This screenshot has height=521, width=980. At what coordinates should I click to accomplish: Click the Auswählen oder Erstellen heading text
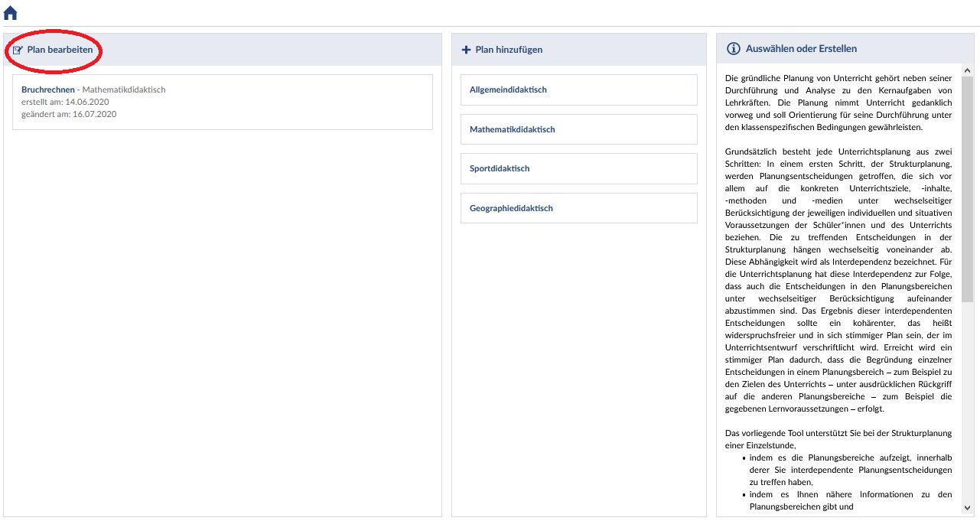tap(801, 49)
